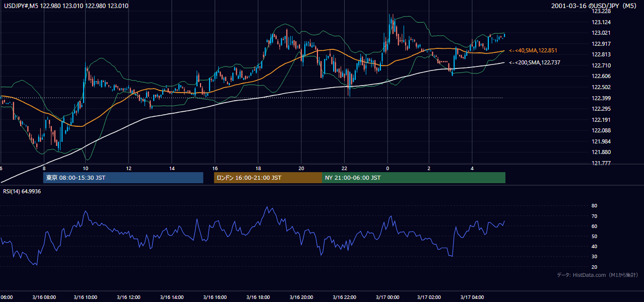Click price axis label 122.710
The height and width of the screenshot is (302, 644).
click(601, 65)
